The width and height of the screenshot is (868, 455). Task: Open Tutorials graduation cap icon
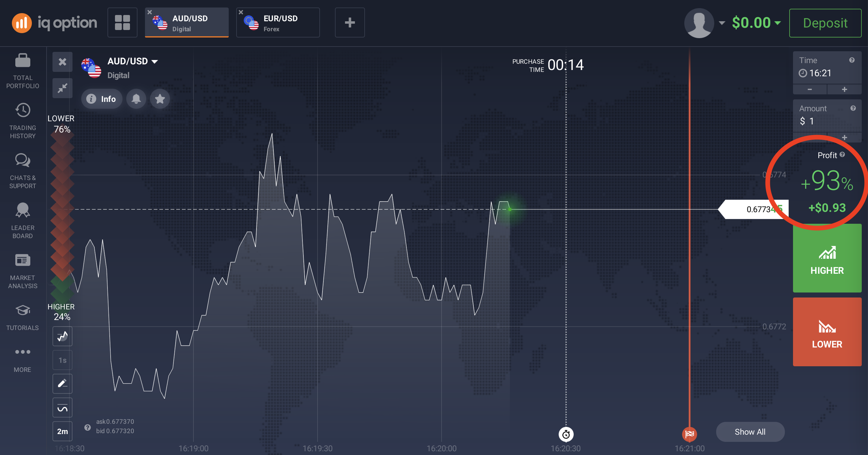[22, 310]
